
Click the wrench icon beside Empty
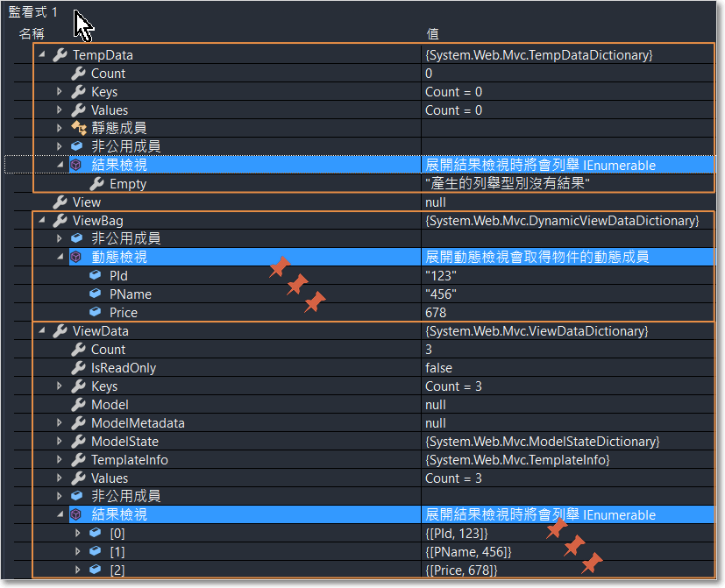point(96,183)
